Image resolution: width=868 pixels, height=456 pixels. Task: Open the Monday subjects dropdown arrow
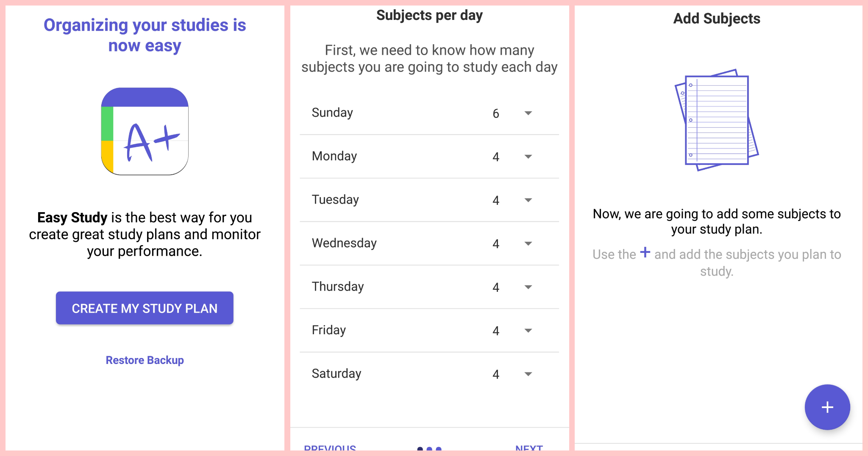tap(528, 157)
